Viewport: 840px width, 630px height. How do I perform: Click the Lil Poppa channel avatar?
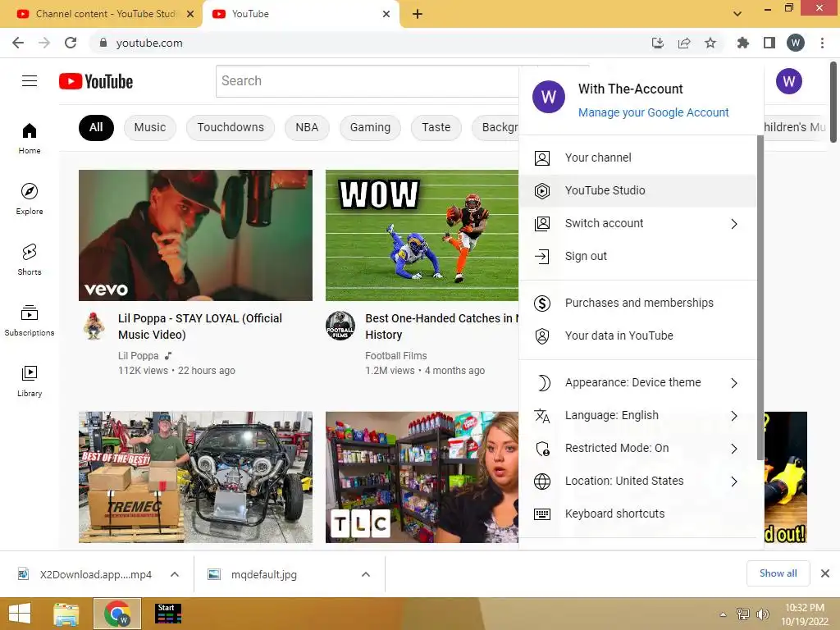point(94,326)
